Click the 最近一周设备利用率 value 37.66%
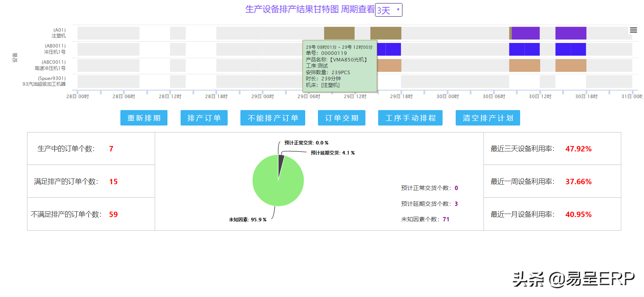This screenshot has height=297, width=644. point(578,182)
